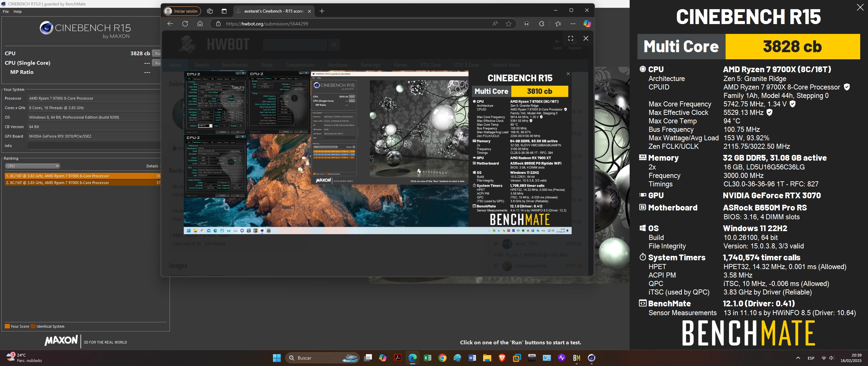
Task: Open Brave browser from taskbar
Action: 502,358
